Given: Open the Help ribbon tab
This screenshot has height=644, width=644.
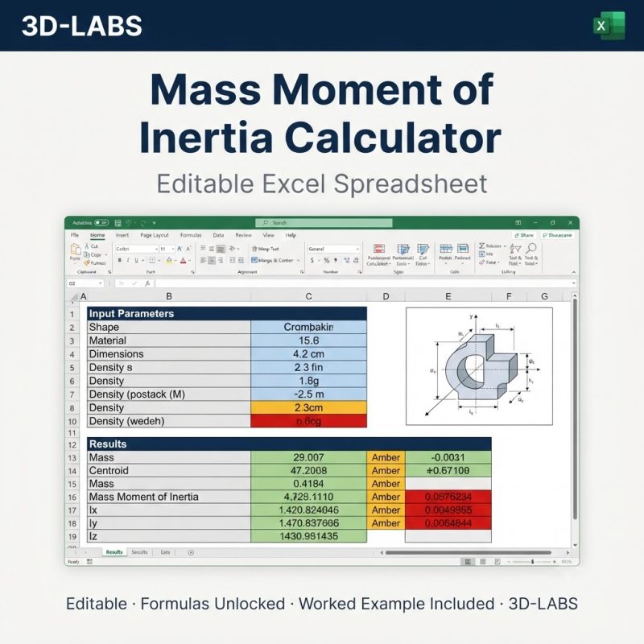Looking at the screenshot, I should coord(291,235).
